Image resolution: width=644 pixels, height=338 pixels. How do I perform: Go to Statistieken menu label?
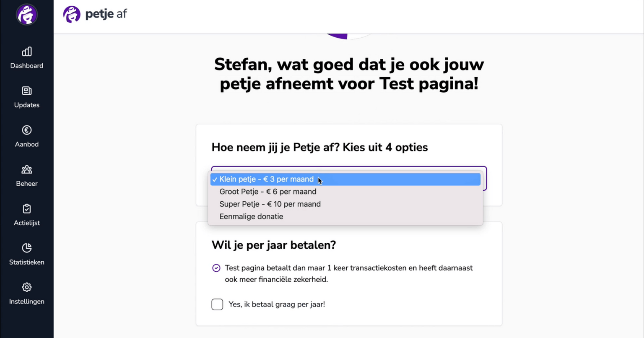(27, 262)
